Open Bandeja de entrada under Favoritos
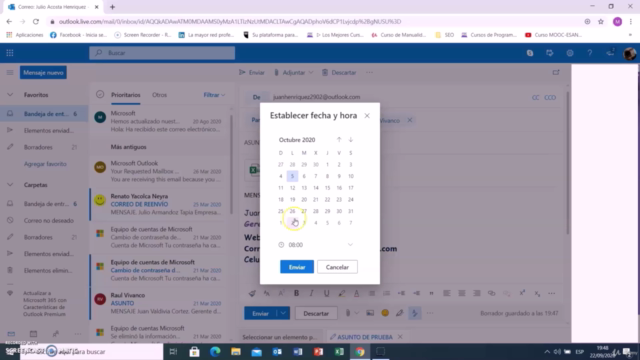 tap(44, 114)
